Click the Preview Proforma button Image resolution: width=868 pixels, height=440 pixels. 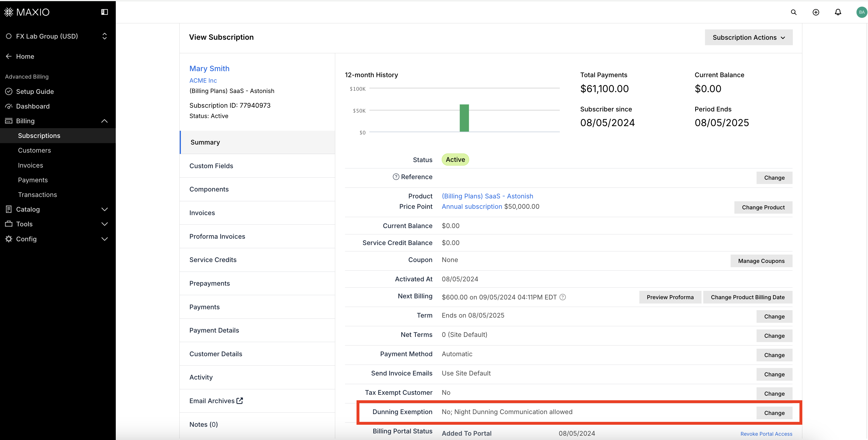click(x=670, y=297)
